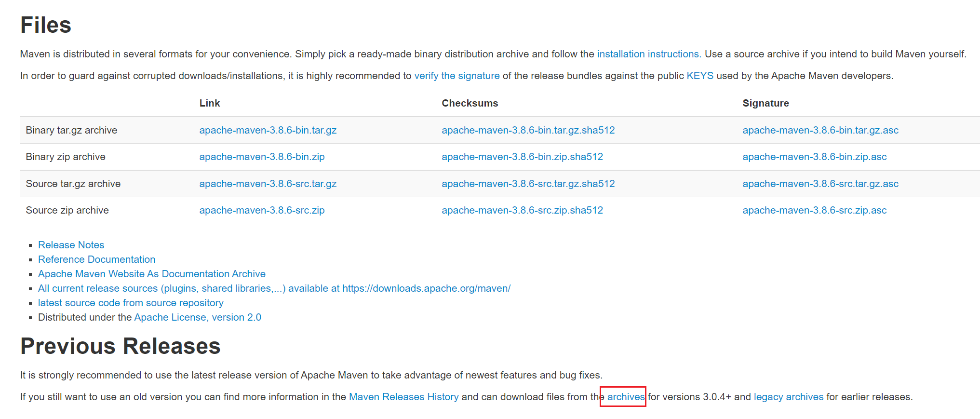Screen dimensions: 980x419
Task: Open the installation instructions link
Action: pyautogui.click(x=649, y=54)
